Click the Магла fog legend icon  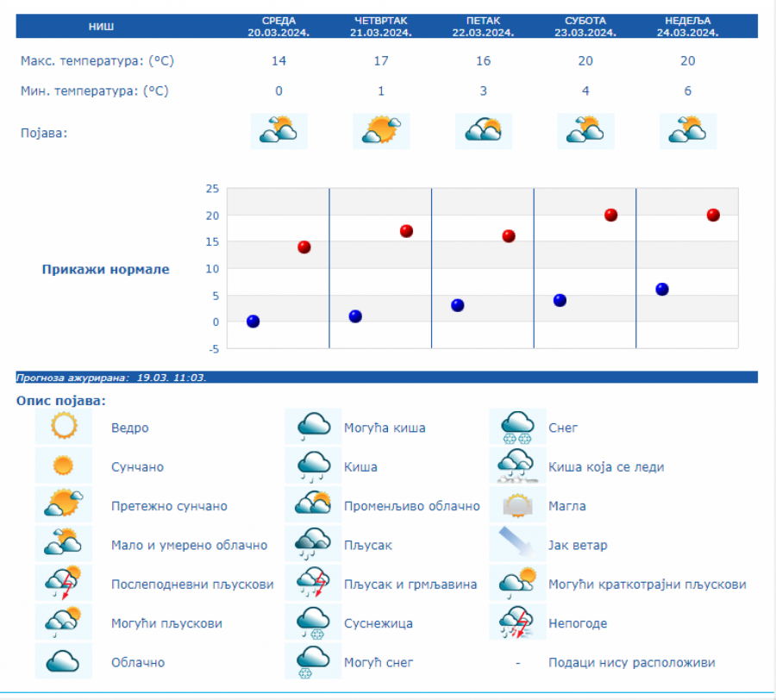[x=517, y=505]
